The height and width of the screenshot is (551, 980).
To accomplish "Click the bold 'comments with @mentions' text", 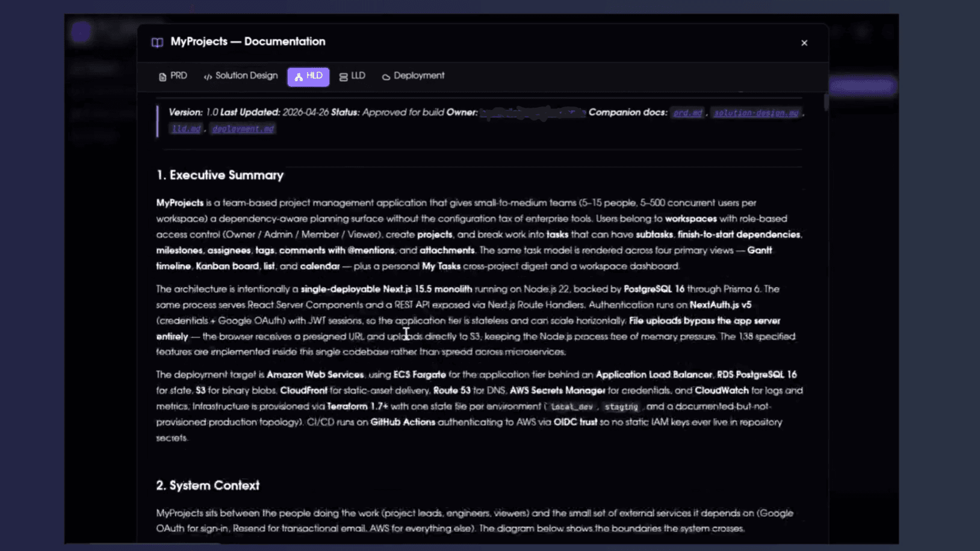I will coord(336,250).
